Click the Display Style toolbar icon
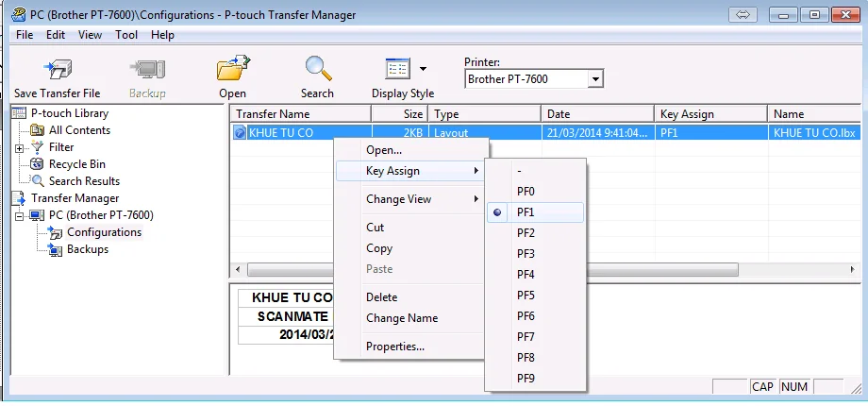868x406 pixels. pyautogui.click(x=397, y=70)
